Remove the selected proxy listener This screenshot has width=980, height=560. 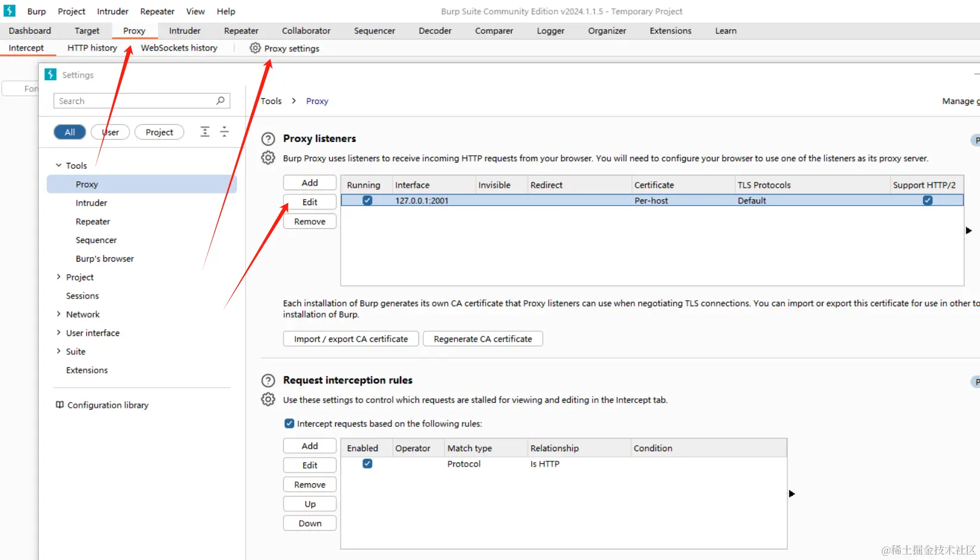pyautogui.click(x=310, y=221)
